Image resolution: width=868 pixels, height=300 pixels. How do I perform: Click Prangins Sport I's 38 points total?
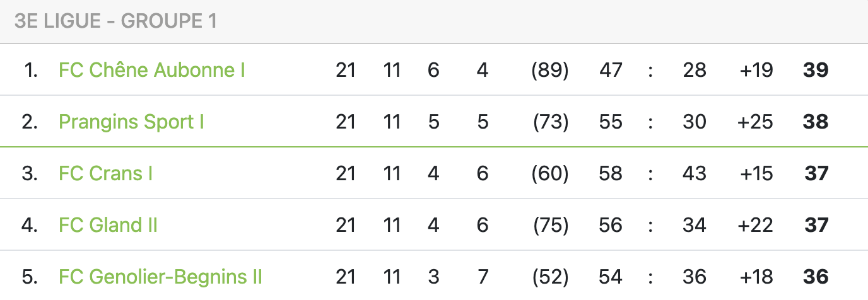tap(816, 122)
